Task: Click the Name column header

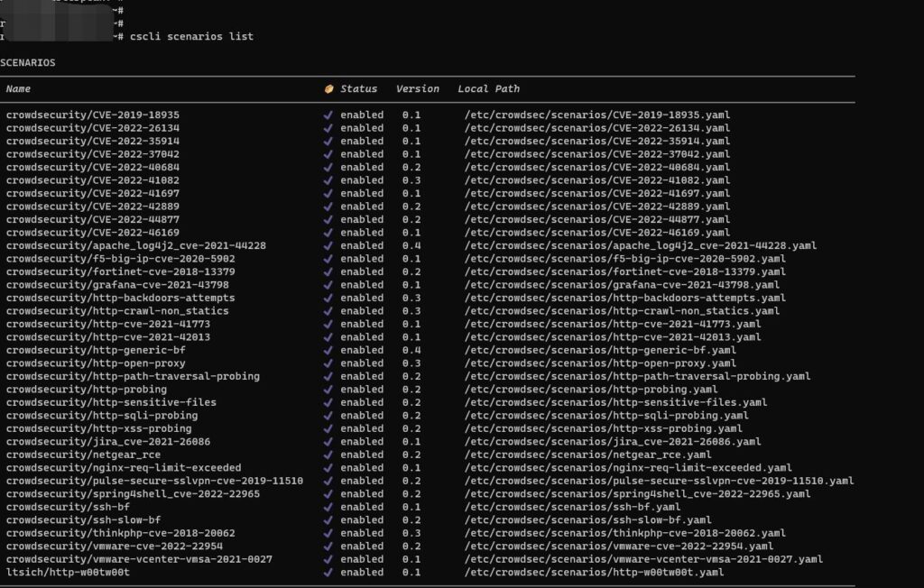Action: pos(18,89)
